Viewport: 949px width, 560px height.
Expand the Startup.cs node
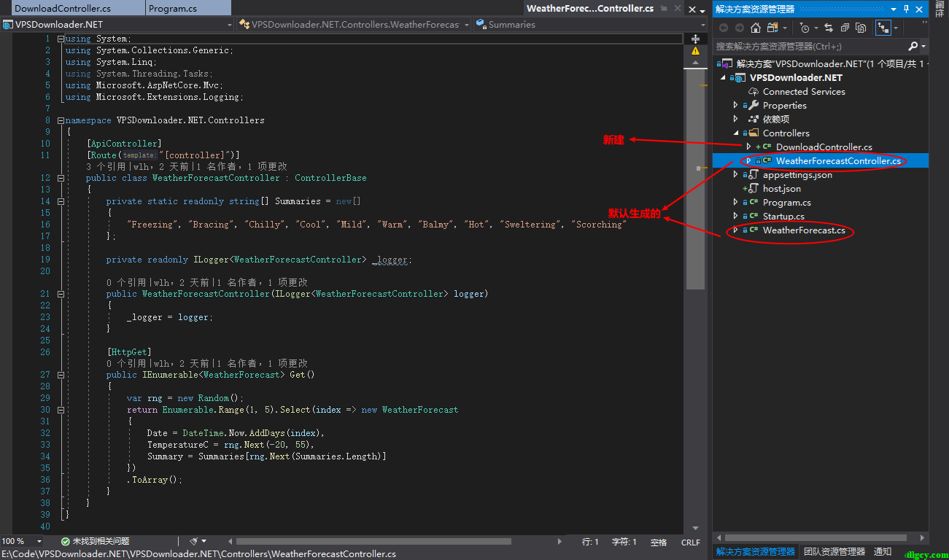coord(735,216)
